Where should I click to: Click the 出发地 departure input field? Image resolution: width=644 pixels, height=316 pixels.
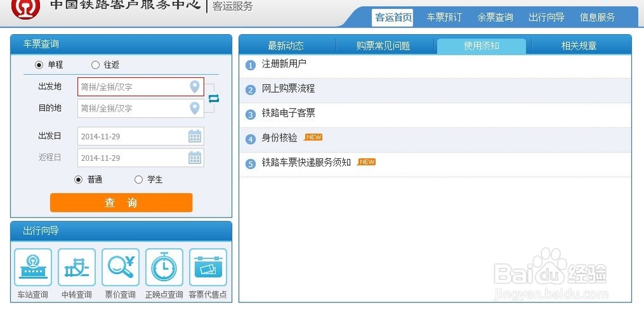pyautogui.click(x=140, y=87)
